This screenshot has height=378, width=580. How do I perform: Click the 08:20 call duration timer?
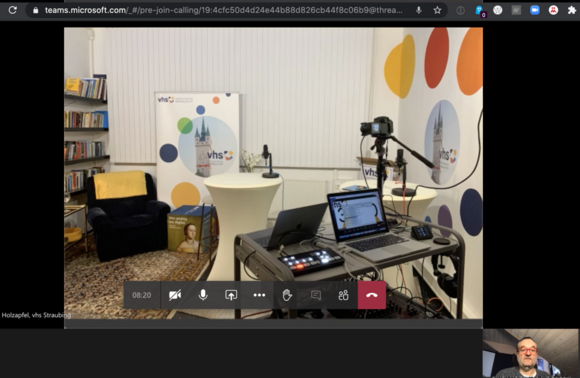[x=142, y=295]
